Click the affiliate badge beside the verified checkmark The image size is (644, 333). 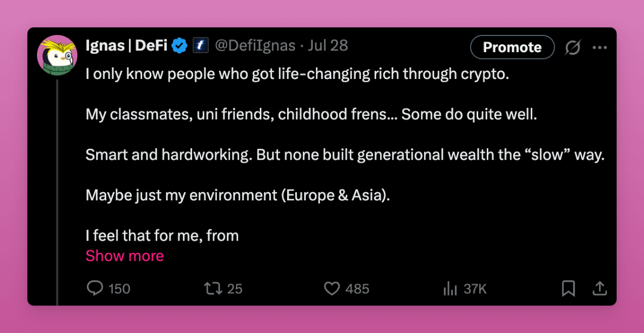pyautogui.click(x=201, y=46)
